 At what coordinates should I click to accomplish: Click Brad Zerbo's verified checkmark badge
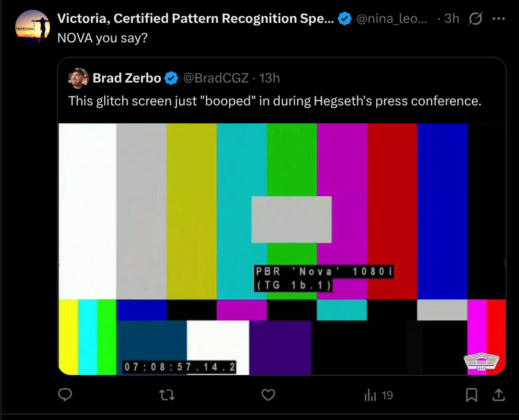pyautogui.click(x=171, y=78)
